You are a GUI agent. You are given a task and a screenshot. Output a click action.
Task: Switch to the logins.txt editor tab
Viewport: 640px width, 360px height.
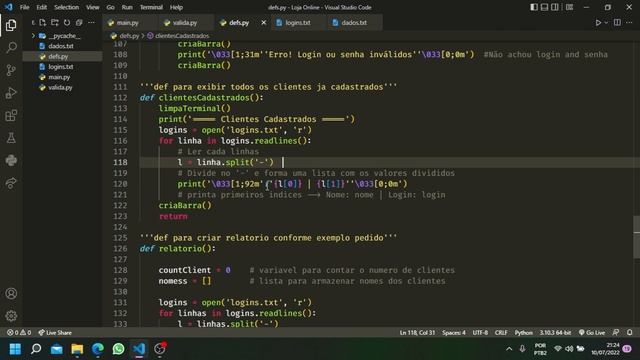point(298,23)
